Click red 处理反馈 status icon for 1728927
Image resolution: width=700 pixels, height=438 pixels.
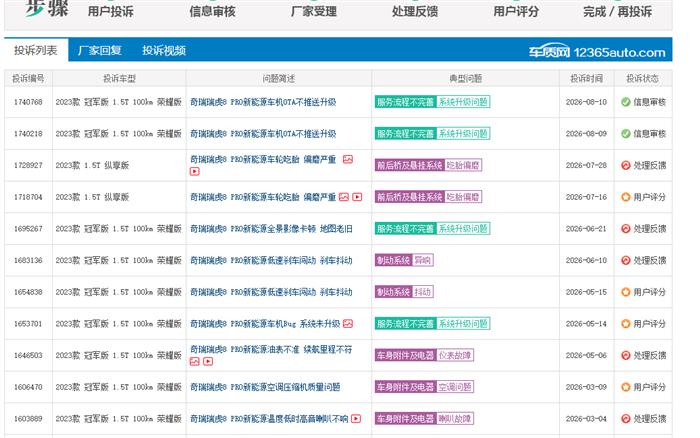click(x=626, y=165)
